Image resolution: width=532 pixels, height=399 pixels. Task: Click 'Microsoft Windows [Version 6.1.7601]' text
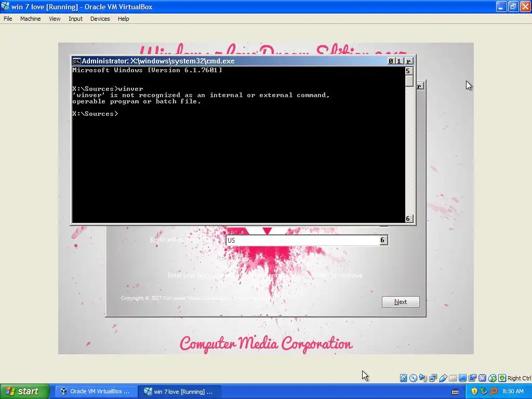click(x=147, y=70)
